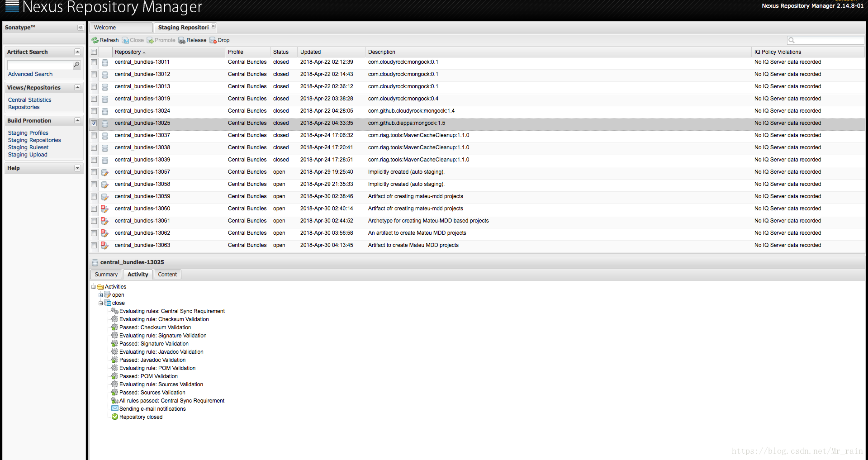Open the Activity tab
The image size is (868, 460).
coord(138,275)
